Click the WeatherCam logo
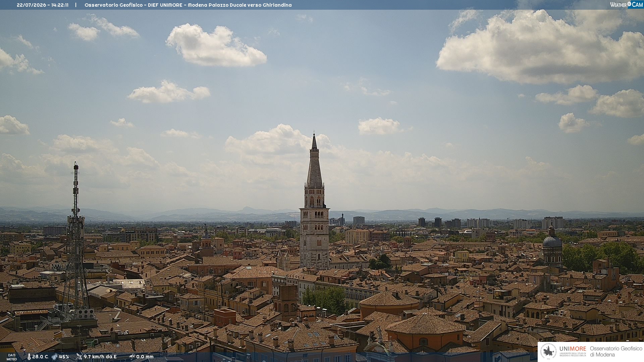 626,5
